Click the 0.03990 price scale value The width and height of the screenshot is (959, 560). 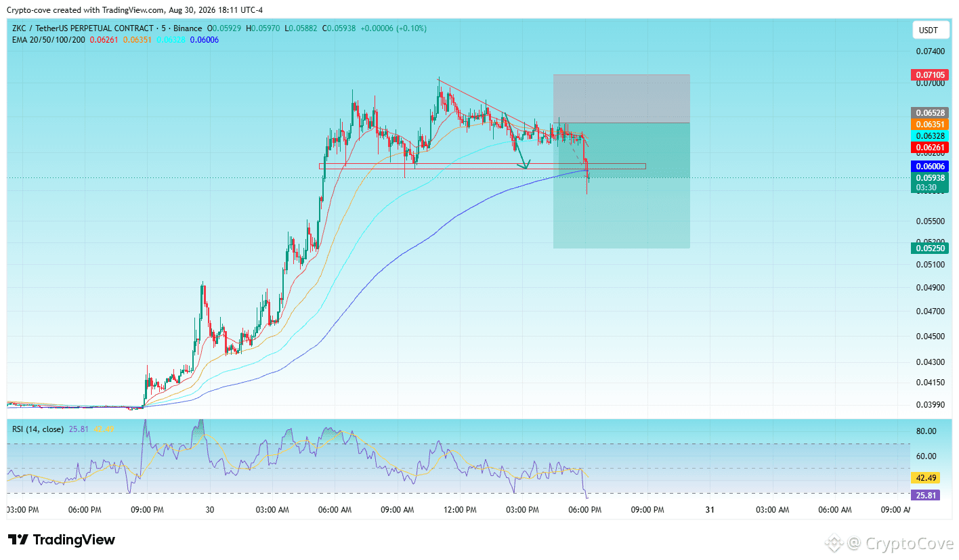point(930,405)
